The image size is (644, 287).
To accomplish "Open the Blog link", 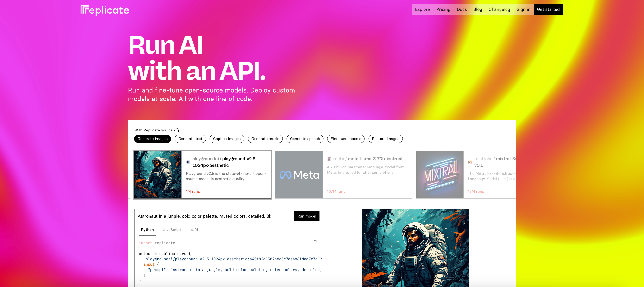I will 477,9.
